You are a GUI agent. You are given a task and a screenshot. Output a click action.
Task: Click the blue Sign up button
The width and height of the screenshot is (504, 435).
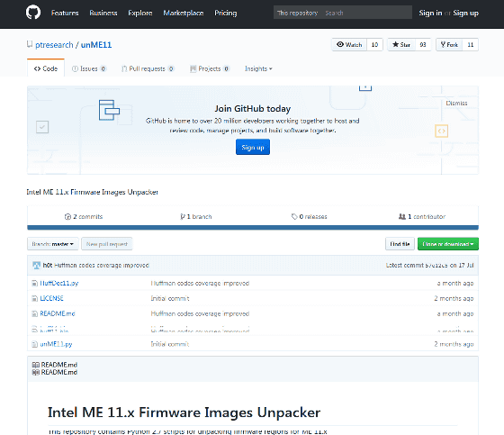253,147
